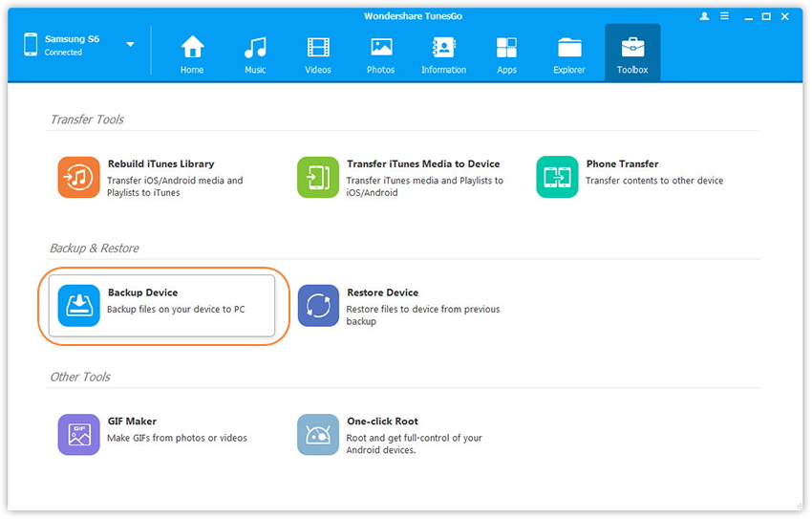
Task: Click 'Transfer iOS/Android media and' description
Action: click(175, 181)
